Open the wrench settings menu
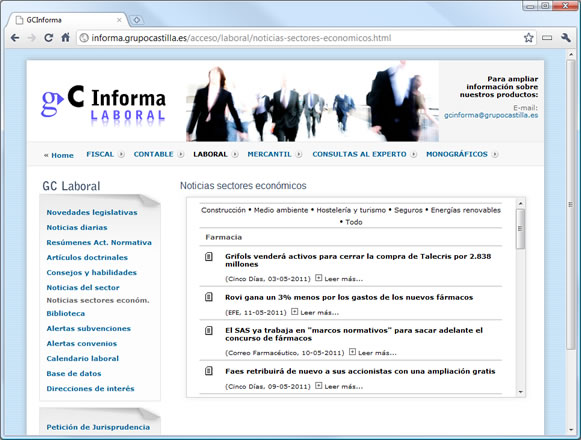 tap(565, 37)
